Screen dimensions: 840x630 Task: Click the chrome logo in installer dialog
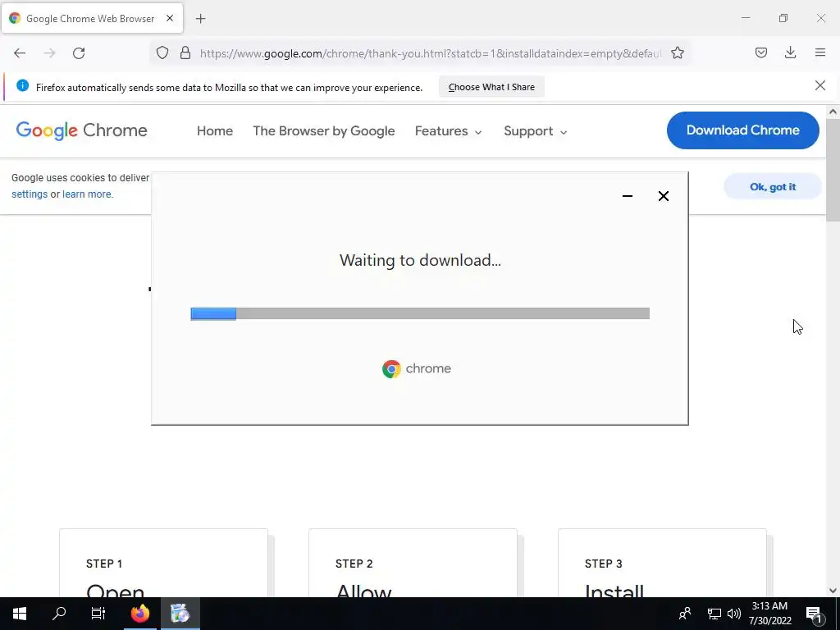(x=417, y=368)
